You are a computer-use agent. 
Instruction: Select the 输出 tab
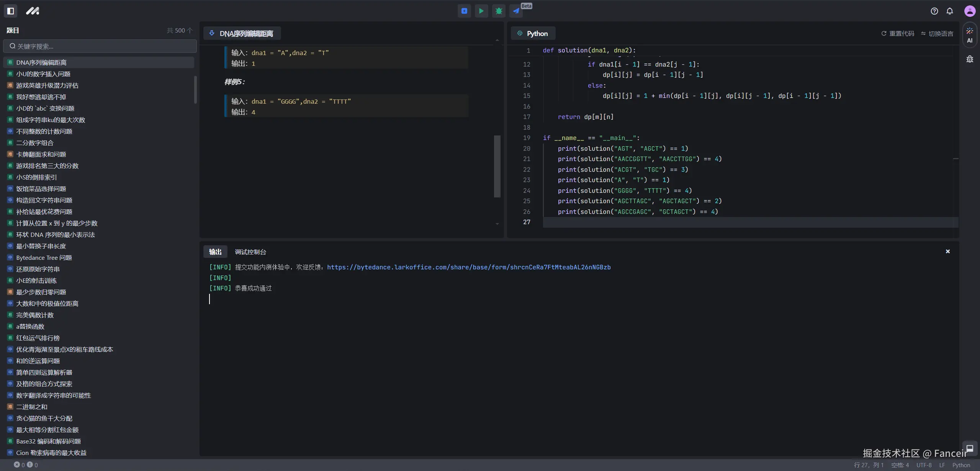[x=215, y=252]
